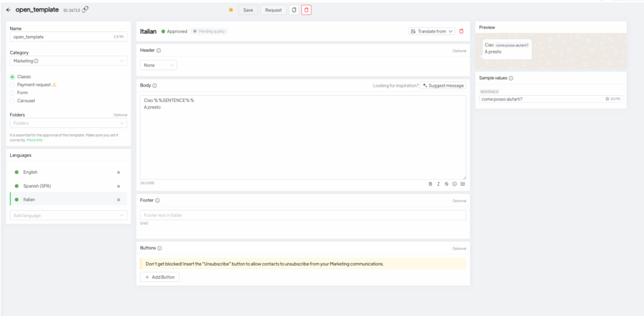Click the back arrow next to open_template
644x316 pixels.
8,10
